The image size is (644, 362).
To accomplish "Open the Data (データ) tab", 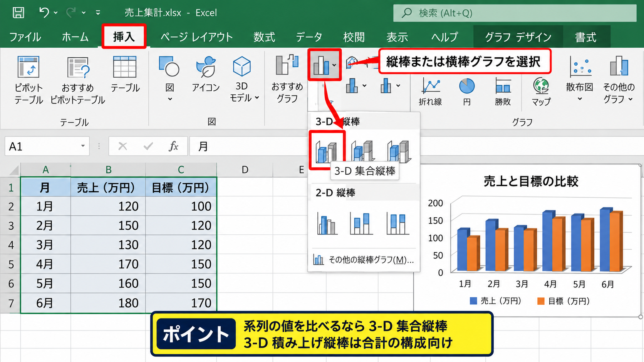I will pos(309,37).
